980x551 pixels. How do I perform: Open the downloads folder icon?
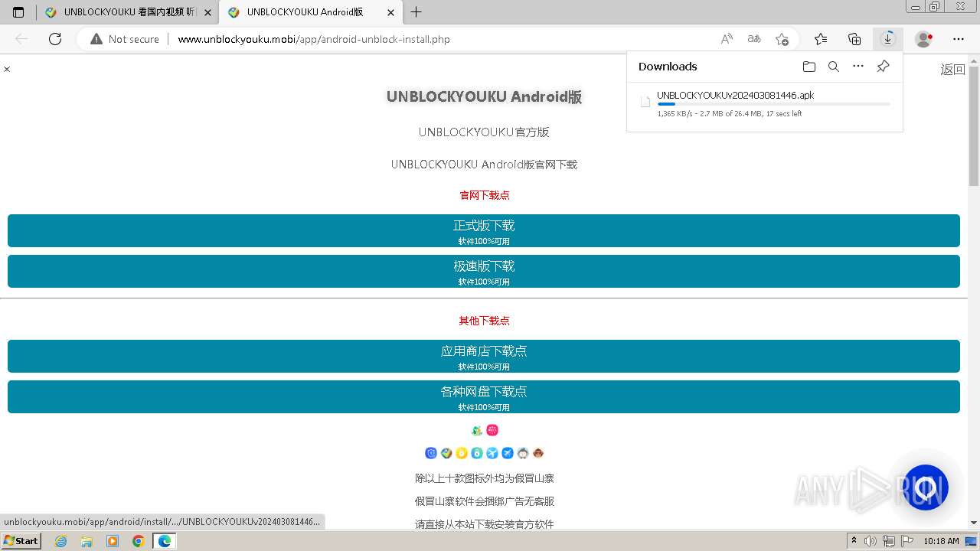coord(809,67)
